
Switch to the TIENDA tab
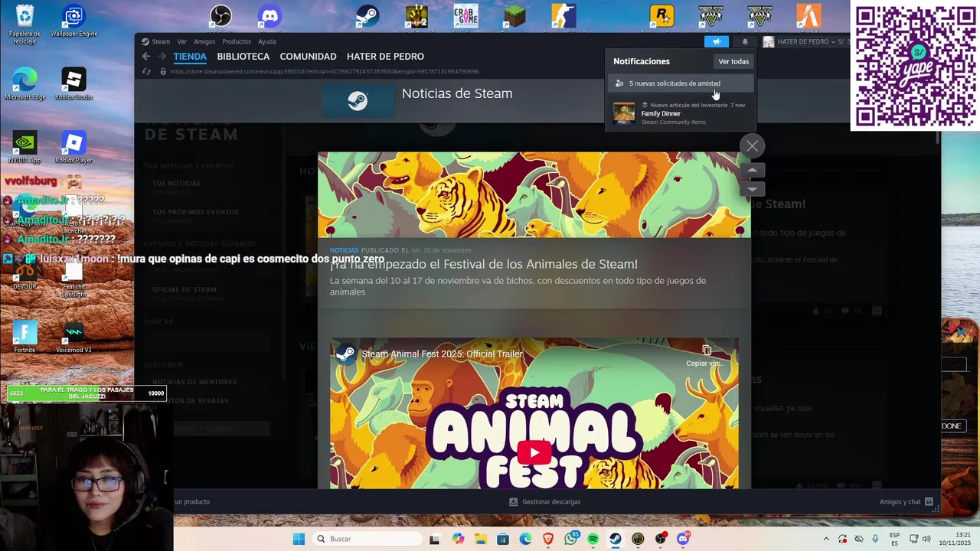pos(190,57)
